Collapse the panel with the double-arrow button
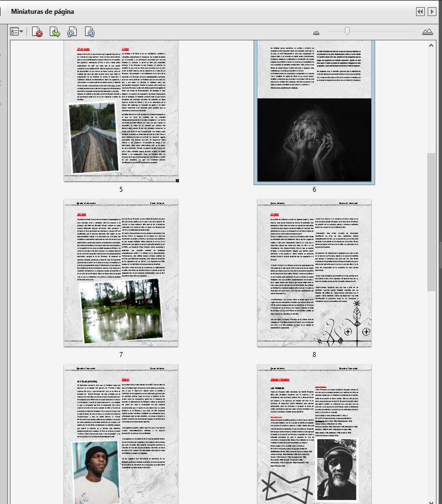This screenshot has width=442, height=504. 420,12
